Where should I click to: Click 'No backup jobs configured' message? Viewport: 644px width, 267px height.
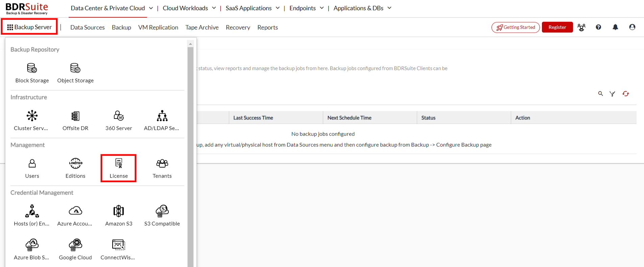(323, 134)
